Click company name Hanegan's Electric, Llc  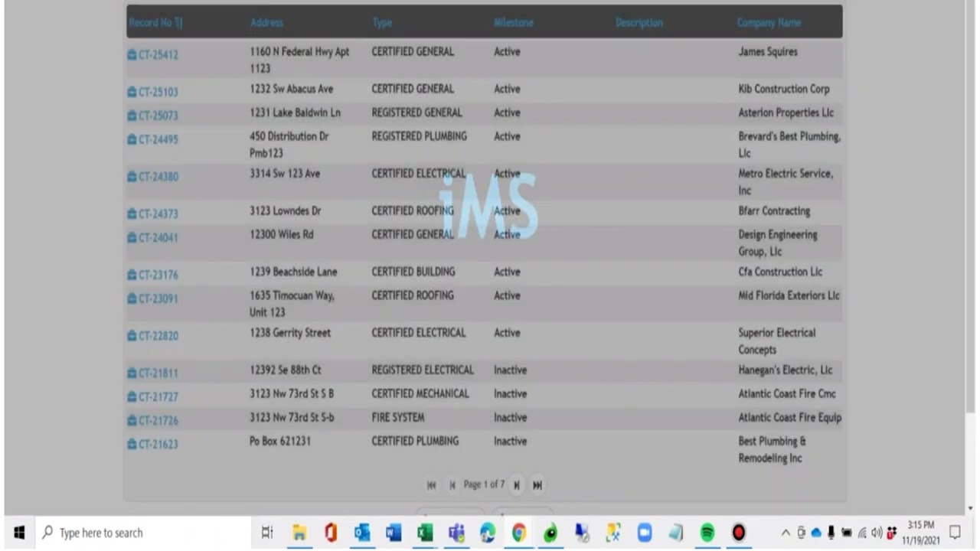click(x=786, y=370)
